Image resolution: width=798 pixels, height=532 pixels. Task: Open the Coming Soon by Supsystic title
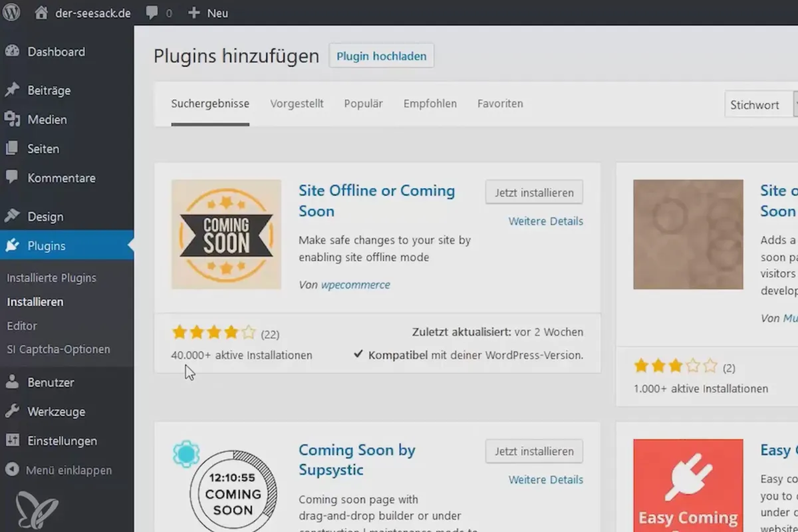coord(357,460)
